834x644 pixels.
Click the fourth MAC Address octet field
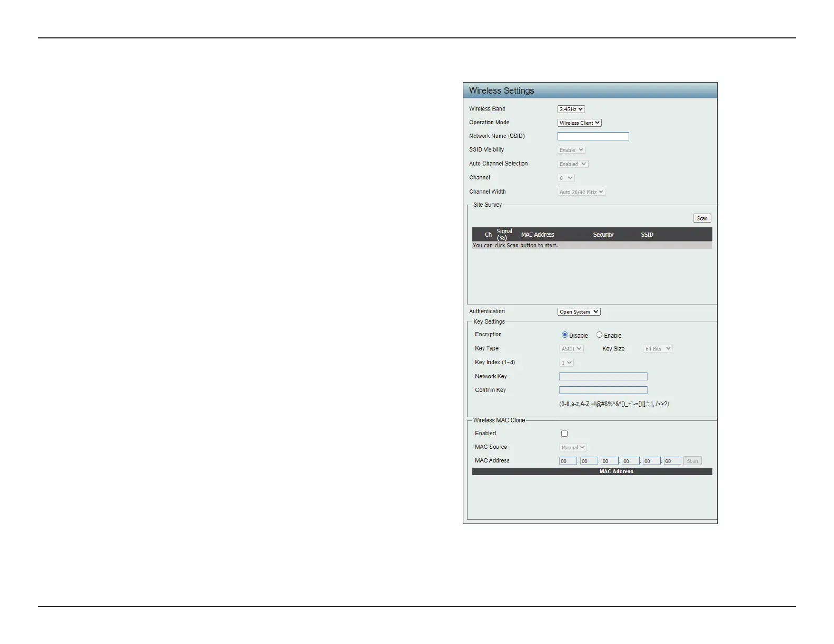pos(631,461)
